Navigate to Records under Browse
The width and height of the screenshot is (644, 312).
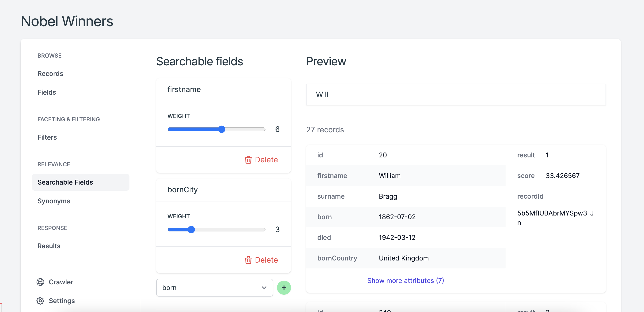click(50, 73)
